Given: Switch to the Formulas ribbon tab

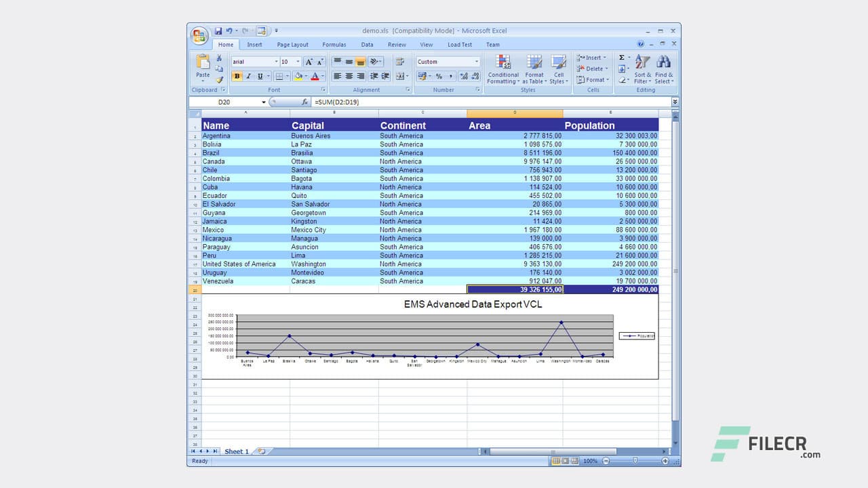Looking at the screenshot, I should [334, 44].
